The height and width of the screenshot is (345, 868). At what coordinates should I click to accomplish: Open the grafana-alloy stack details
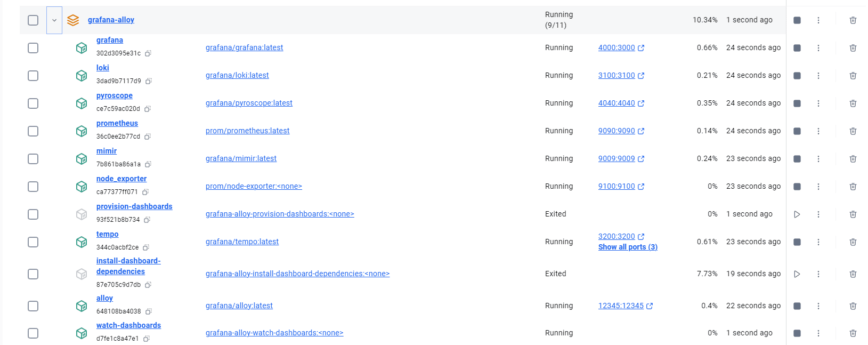[111, 20]
